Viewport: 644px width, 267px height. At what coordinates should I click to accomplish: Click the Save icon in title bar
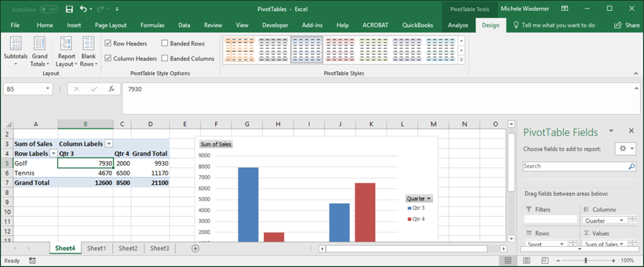69,9
